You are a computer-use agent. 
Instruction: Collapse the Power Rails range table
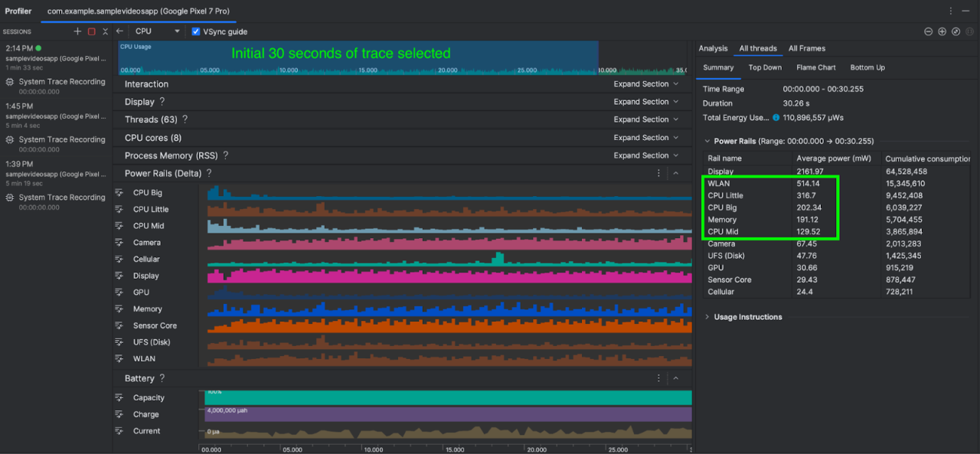(x=707, y=142)
